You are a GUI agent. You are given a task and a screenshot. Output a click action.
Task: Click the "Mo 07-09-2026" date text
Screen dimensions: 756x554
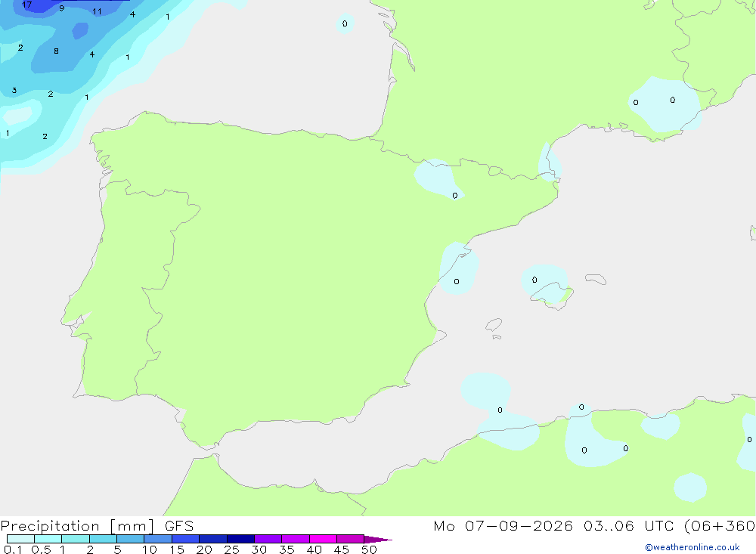[x=503, y=526]
